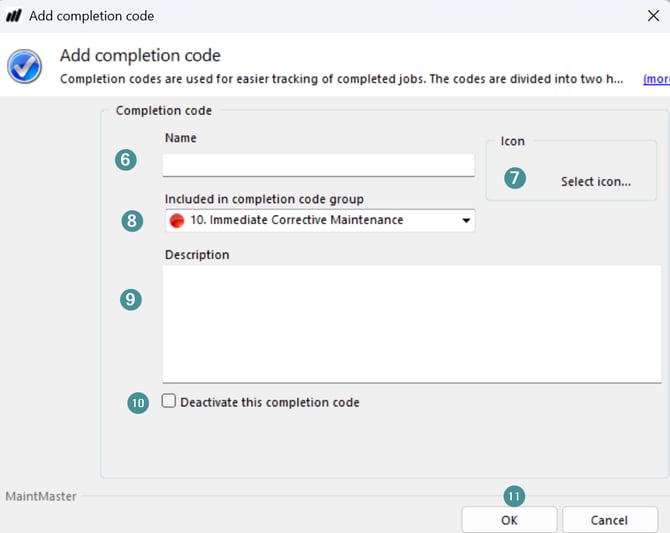Click the "Name" field label

181,138
